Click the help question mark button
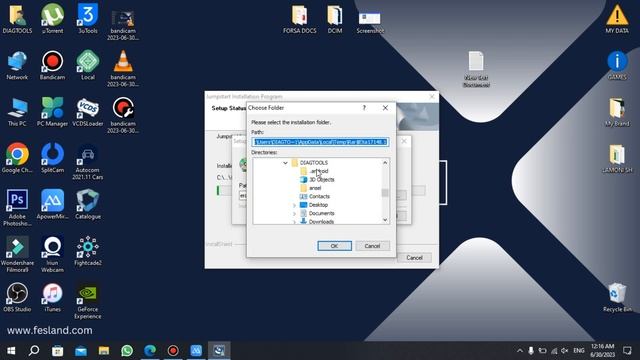Image resolution: width=640 pixels, height=360 pixels. tap(364, 108)
